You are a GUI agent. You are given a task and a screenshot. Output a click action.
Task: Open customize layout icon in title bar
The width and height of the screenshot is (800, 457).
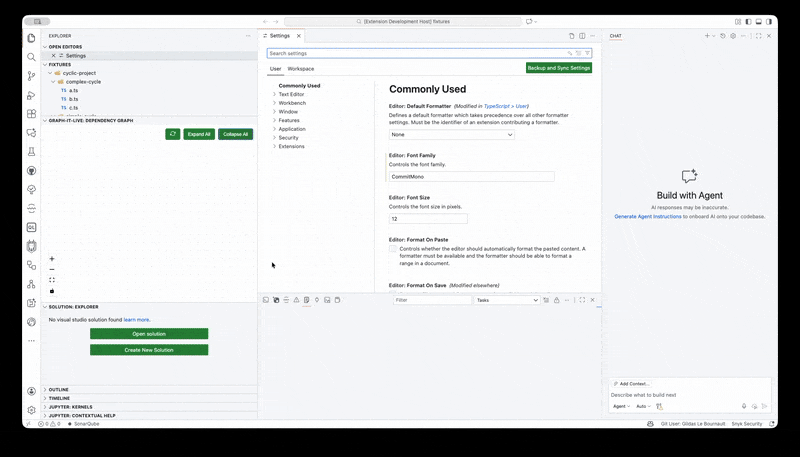(738, 21)
